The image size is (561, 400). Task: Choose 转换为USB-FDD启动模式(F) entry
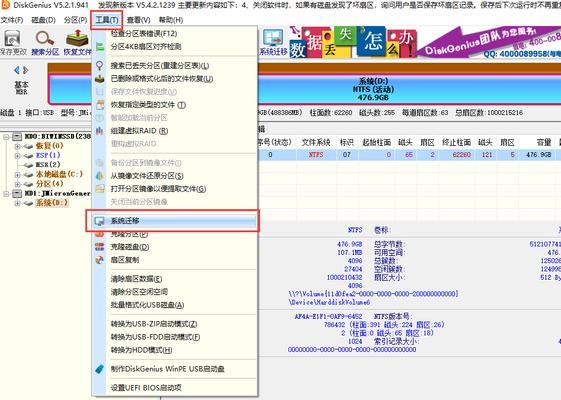pos(155,337)
